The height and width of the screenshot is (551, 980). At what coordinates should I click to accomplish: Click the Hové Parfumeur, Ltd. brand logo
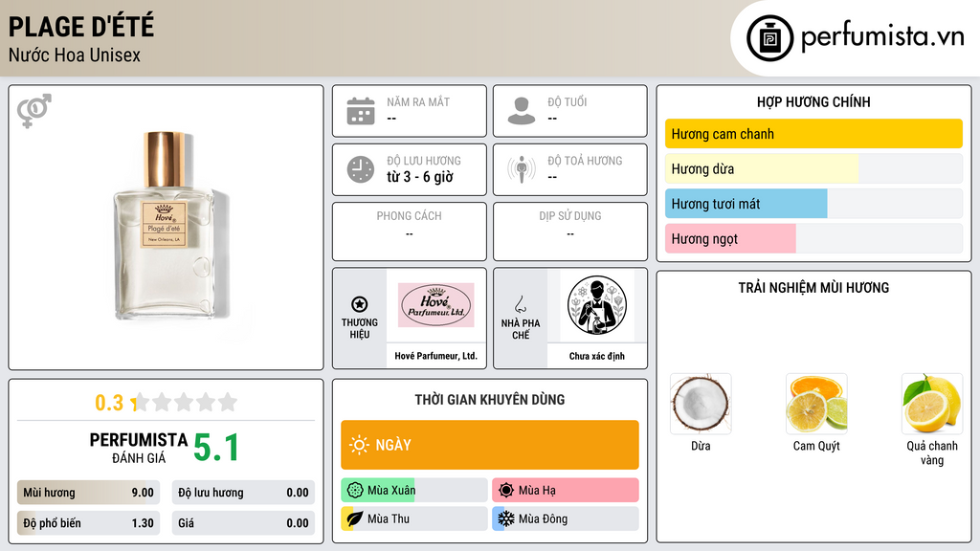(x=435, y=305)
